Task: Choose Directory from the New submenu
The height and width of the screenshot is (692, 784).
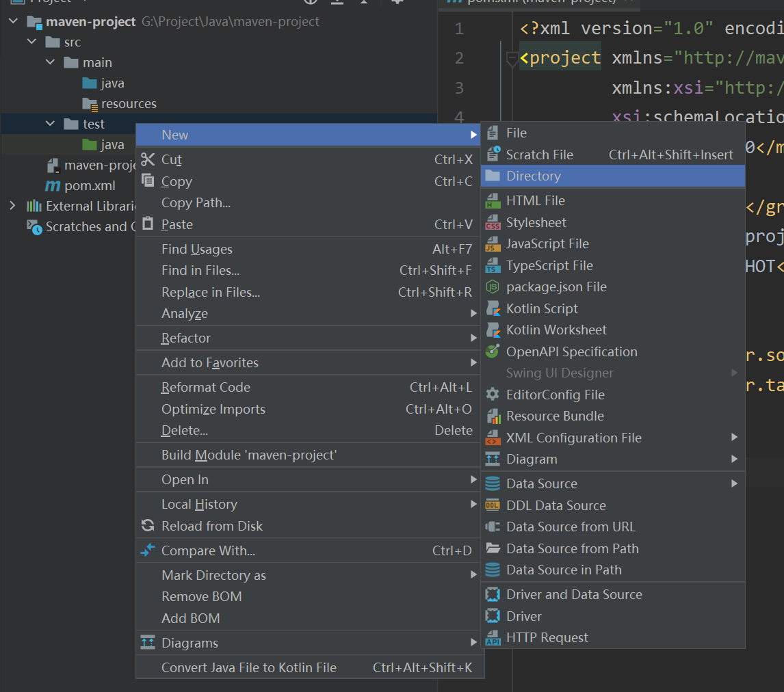Action: pos(612,176)
